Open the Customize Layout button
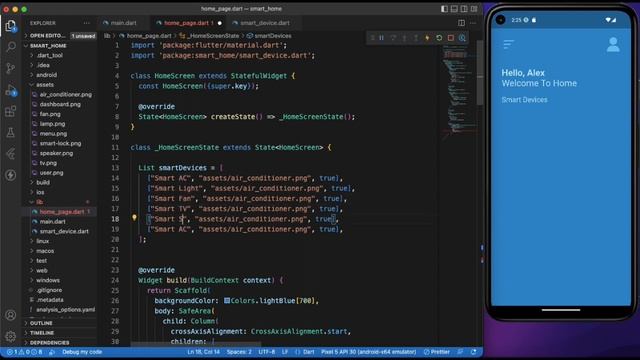 click(474, 9)
